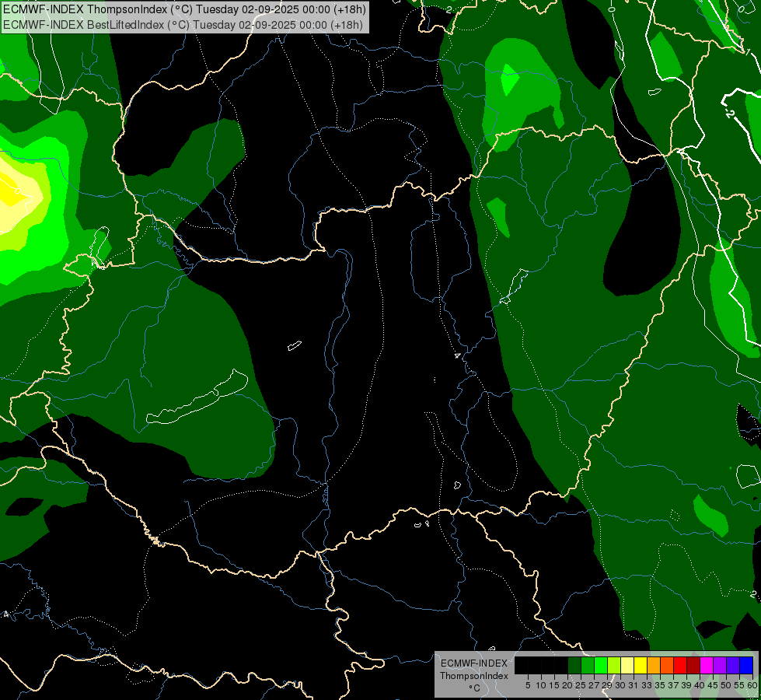761x700 pixels.
Task: Click legend tick value 25
Action: click(x=581, y=685)
